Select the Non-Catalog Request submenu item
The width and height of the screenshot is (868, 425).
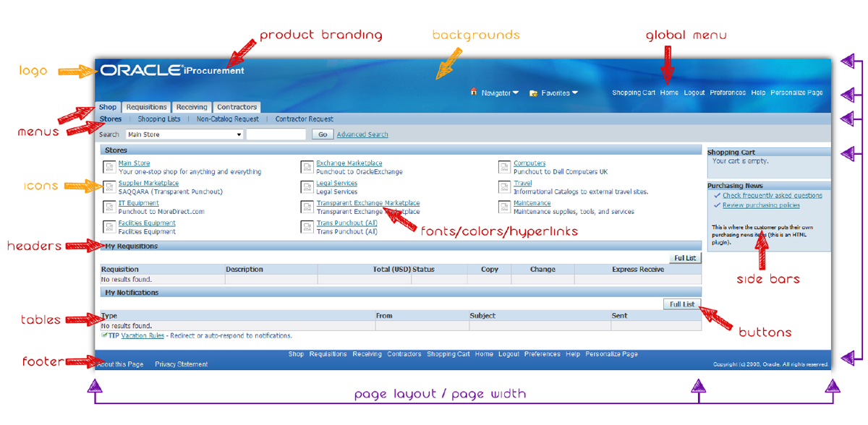(x=228, y=119)
